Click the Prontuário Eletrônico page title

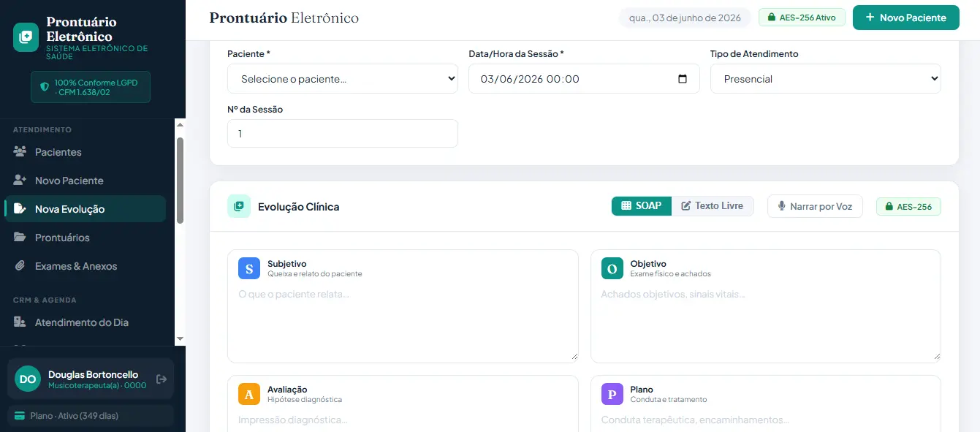coord(284,18)
